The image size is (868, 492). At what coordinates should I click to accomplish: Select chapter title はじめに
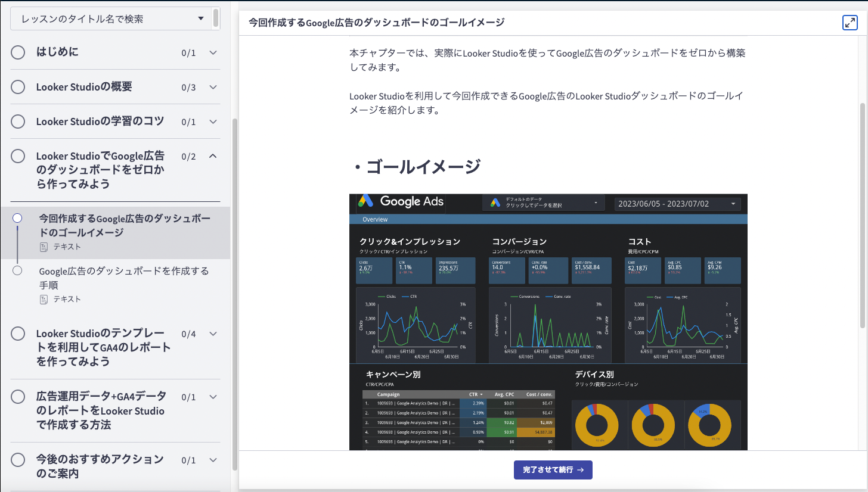[x=57, y=52]
